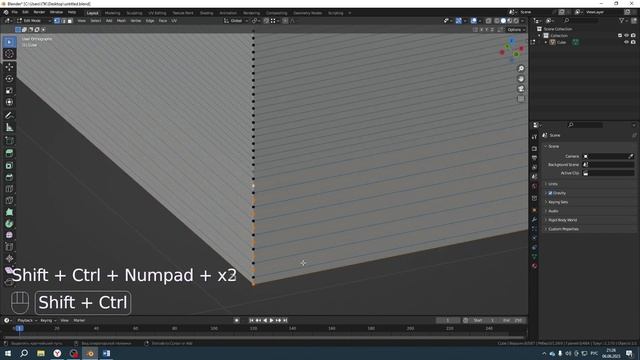Select the Loop Cut tool

click(9, 189)
